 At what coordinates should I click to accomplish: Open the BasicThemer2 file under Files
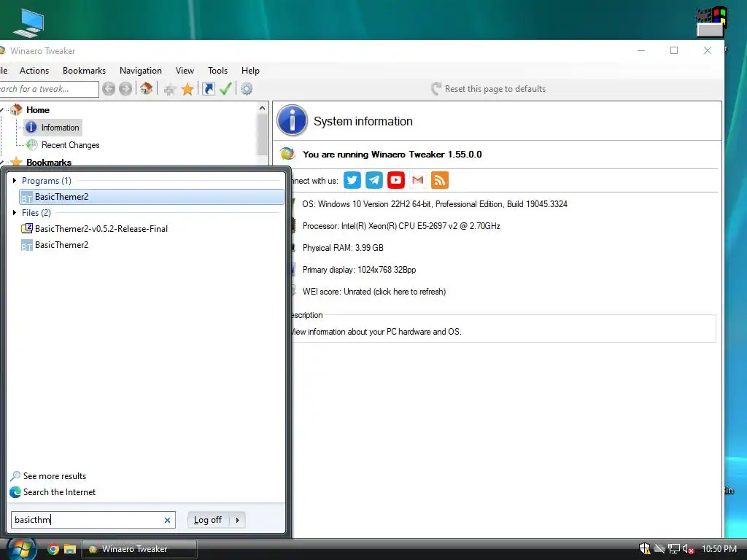tap(61, 245)
